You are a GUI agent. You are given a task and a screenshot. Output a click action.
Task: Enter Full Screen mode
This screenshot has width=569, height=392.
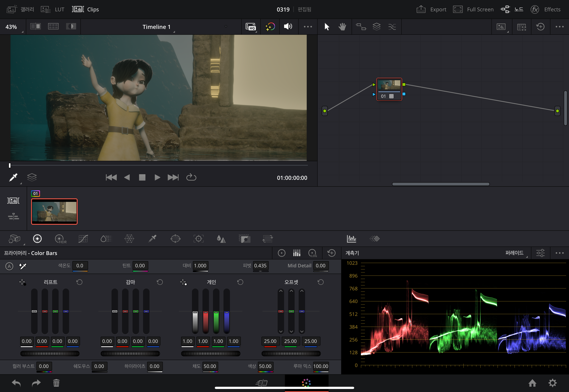tap(473, 9)
